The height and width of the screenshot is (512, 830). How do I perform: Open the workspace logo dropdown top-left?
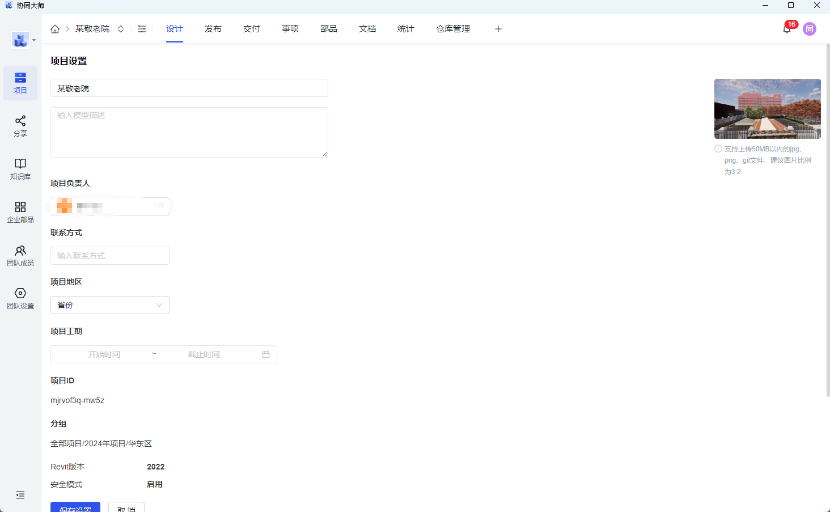click(x=23, y=40)
